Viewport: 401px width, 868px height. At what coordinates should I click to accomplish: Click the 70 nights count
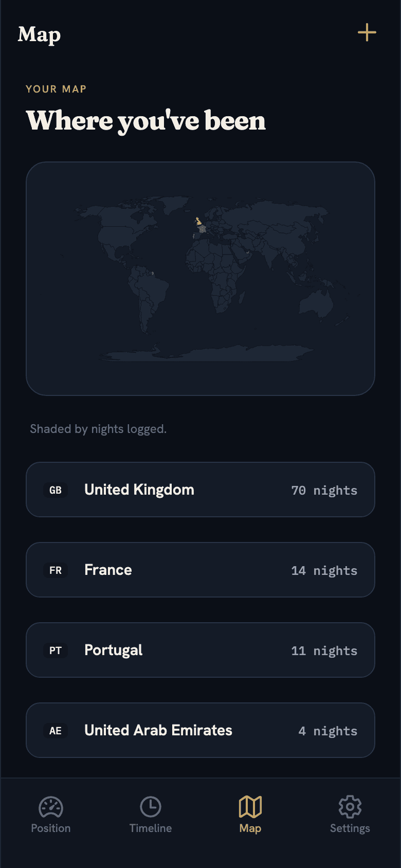(x=324, y=491)
